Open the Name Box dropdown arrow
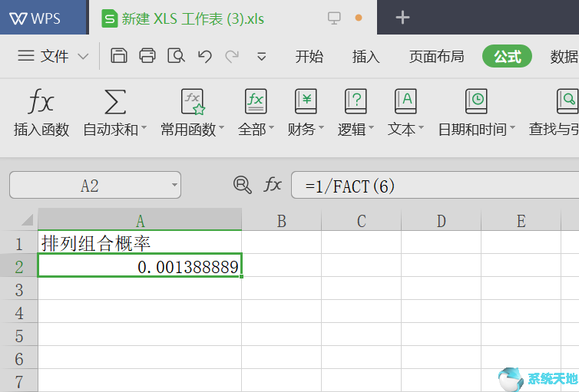The image size is (579, 392). tap(174, 185)
